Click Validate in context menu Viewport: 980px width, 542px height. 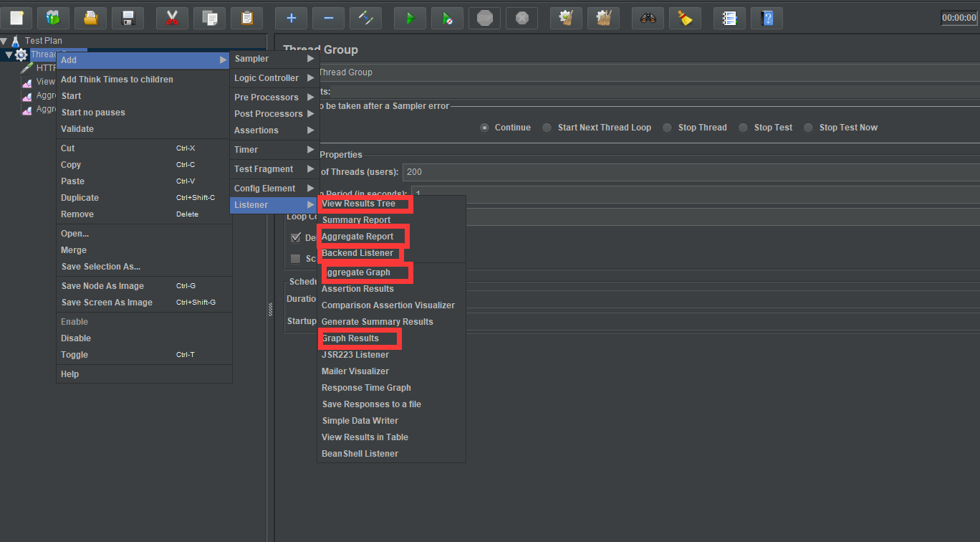point(144,129)
